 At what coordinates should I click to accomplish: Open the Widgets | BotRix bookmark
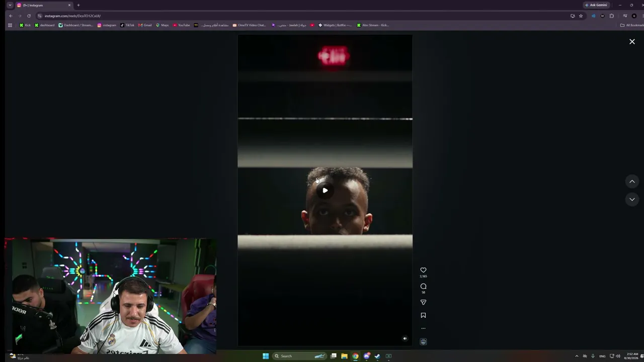tap(335, 25)
